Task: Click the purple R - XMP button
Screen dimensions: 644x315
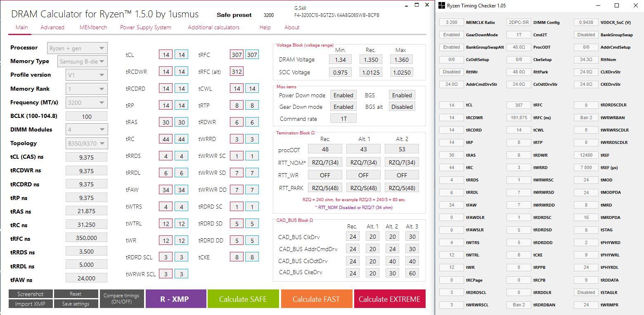Action: pos(176,299)
